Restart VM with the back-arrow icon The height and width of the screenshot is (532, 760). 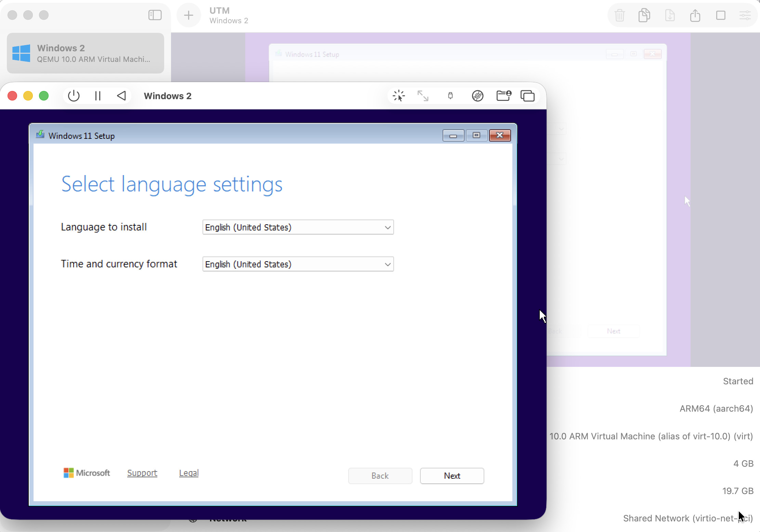(121, 96)
